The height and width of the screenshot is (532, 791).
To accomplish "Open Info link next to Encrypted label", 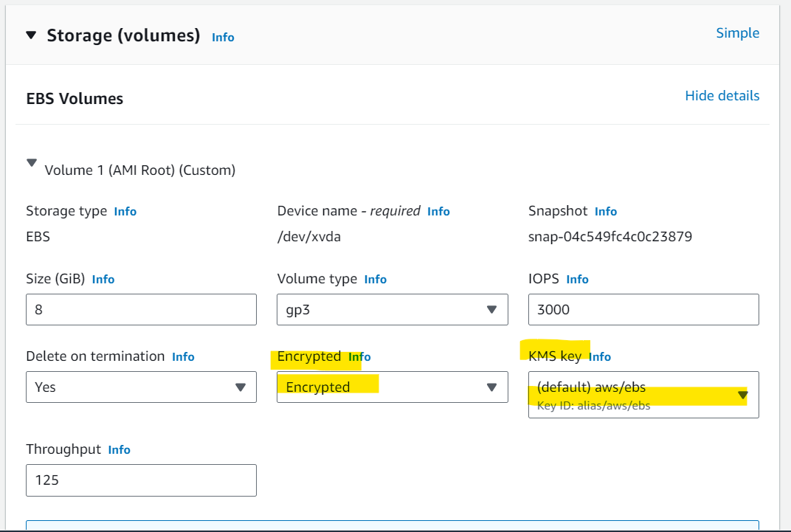I will coord(359,357).
